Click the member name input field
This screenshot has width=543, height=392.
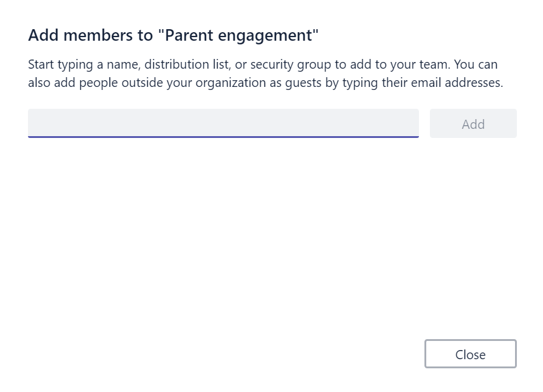(x=223, y=123)
